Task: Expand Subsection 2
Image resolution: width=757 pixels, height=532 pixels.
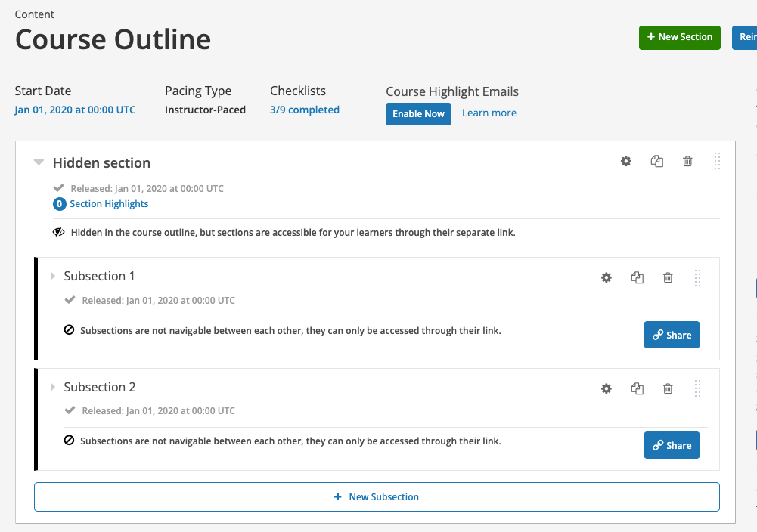Action: click(x=53, y=387)
